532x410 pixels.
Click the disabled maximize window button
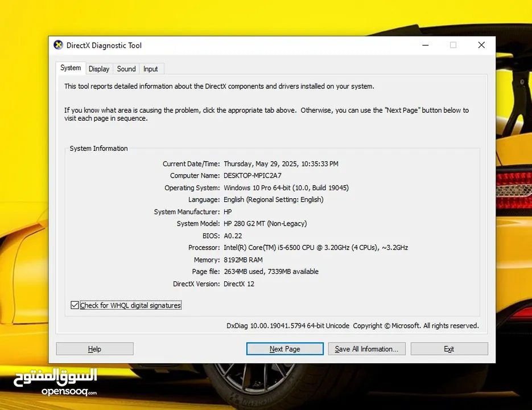(453, 45)
